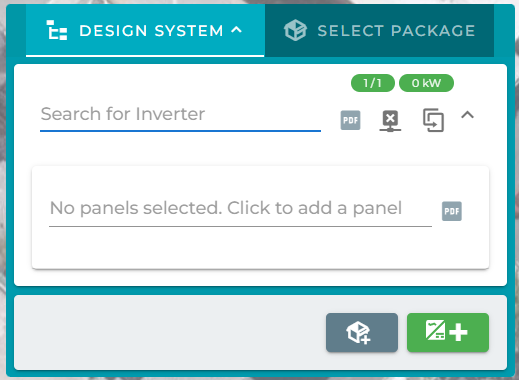Collapse Design System using its tab chevron
Image resolution: width=519 pixels, height=380 pixels.
[x=236, y=30]
